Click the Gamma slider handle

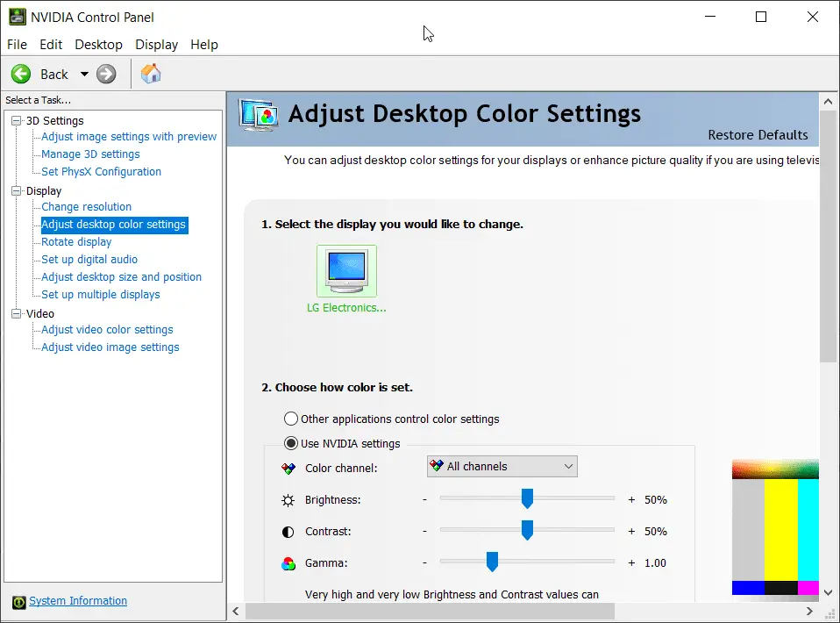[x=492, y=562]
